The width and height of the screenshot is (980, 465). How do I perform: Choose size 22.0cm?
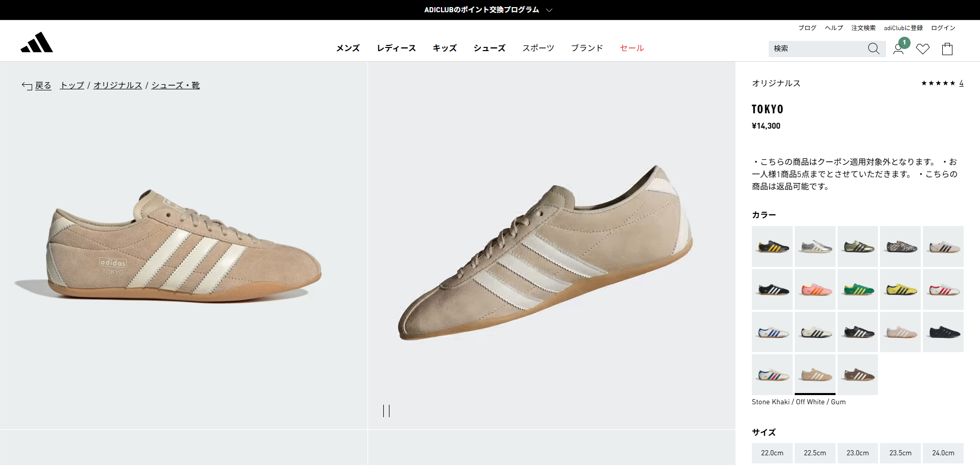click(772, 453)
